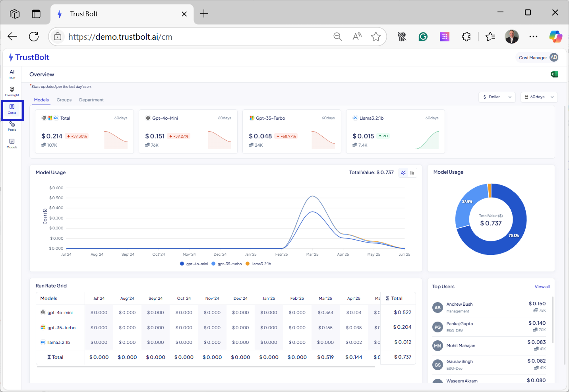
Task: Zoom out using address bar magnifier
Action: click(338, 37)
